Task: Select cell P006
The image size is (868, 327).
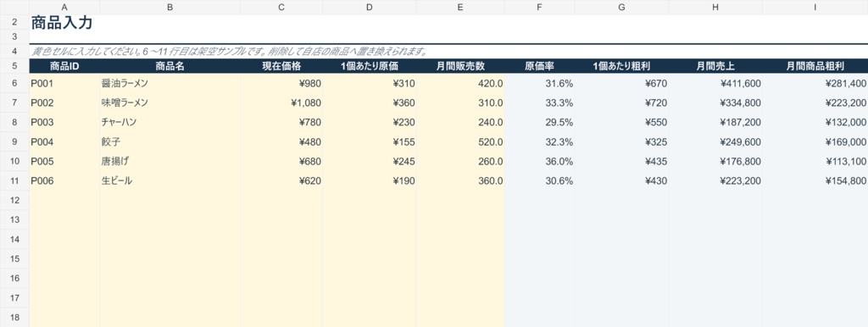Action: coord(64,181)
